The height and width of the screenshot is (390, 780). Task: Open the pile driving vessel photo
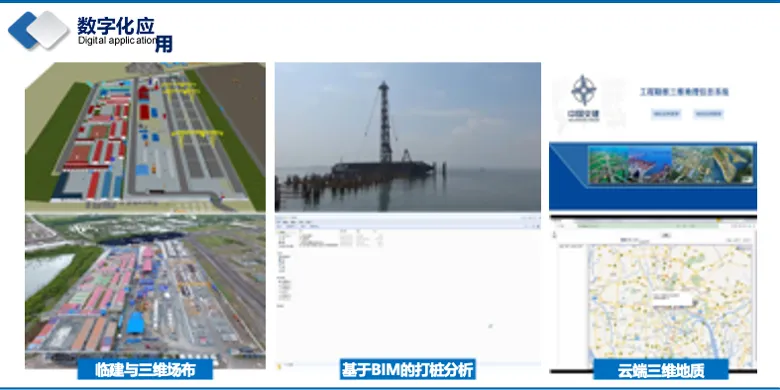tap(407, 137)
